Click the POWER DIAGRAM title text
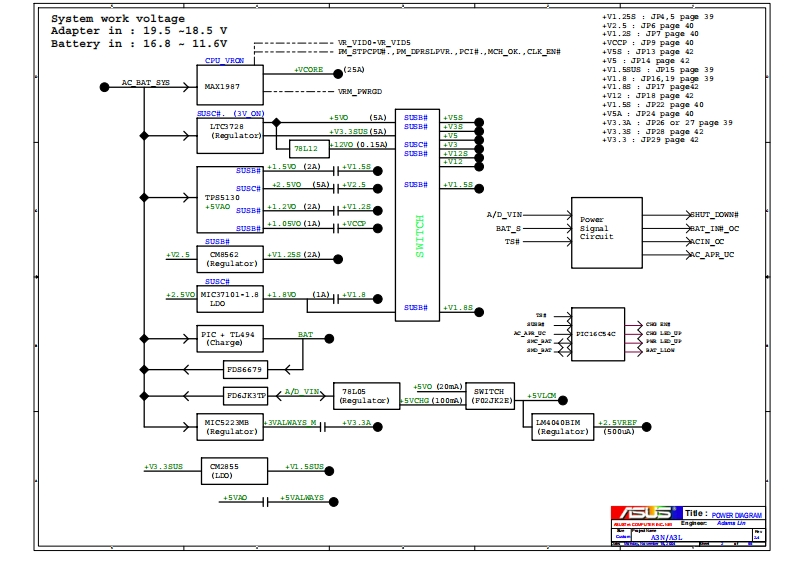The image size is (793, 561). [x=736, y=514]
